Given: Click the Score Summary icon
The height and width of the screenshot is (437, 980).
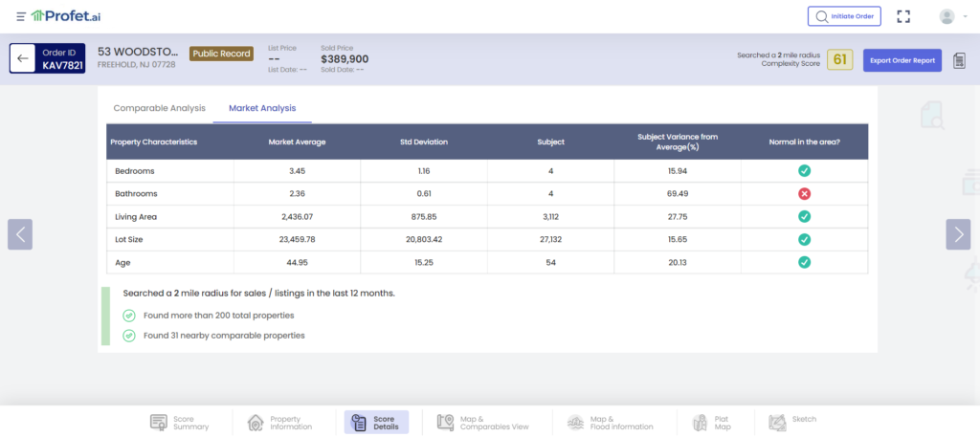Looking at the screenshot, I should (x=159, y=422).
